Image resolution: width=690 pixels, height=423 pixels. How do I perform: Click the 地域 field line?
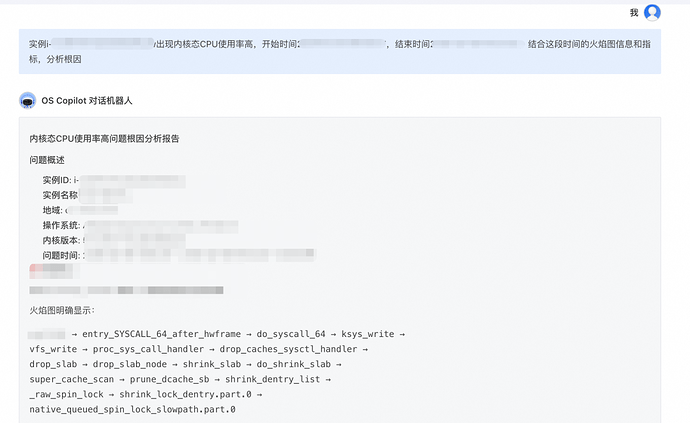click(80, 210)
